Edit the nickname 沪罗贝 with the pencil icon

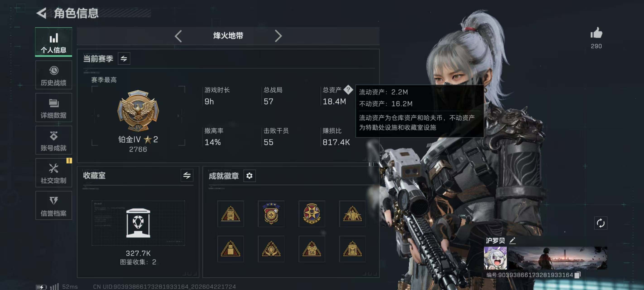click(512, 240)
